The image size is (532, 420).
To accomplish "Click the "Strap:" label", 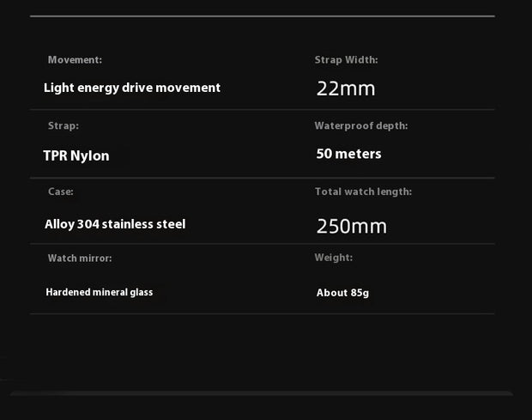I will click(63, 125).
